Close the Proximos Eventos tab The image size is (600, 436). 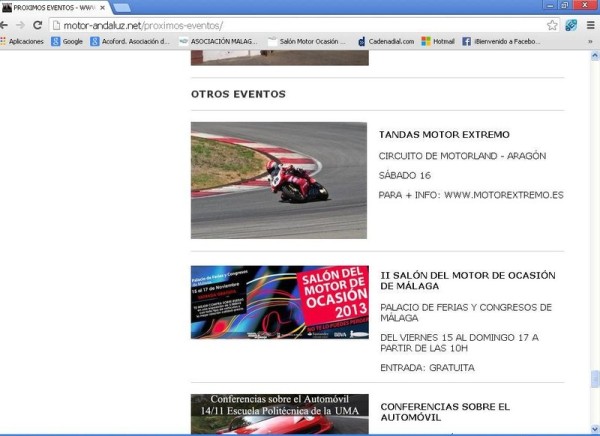102,7
